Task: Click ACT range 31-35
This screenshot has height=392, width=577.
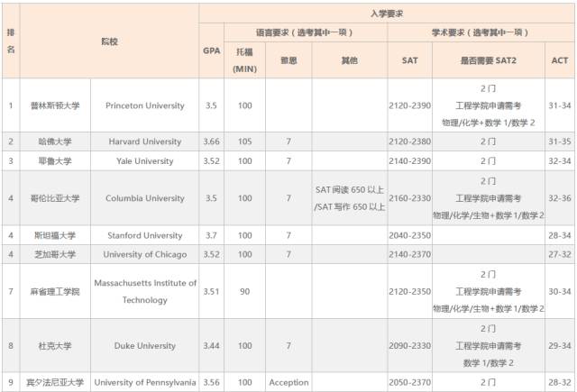Action: [559, 141]
